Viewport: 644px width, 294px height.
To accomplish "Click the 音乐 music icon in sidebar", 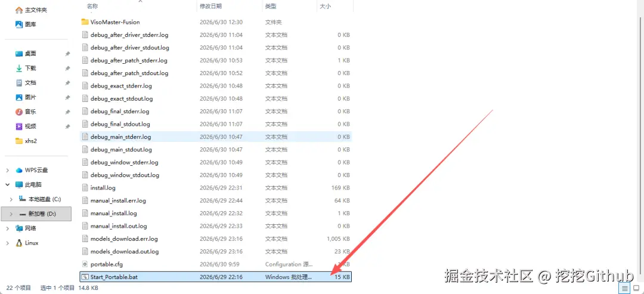I will coord(19,112).
